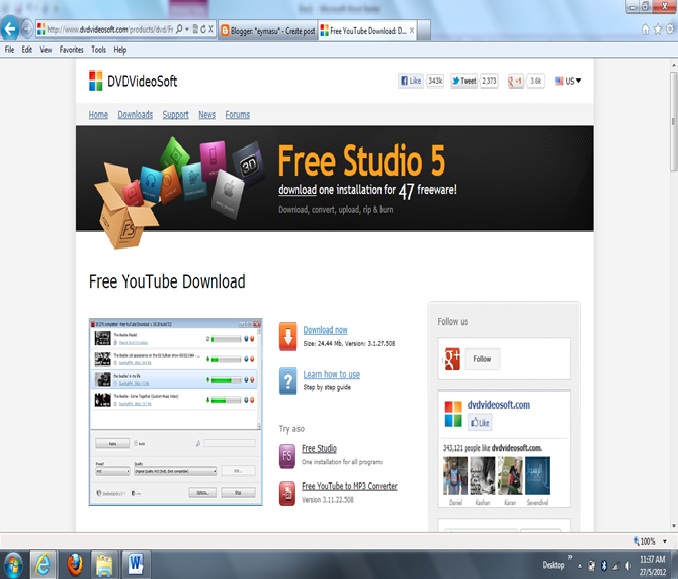Image resolution: width=678 pixels, height=579 pixels.
Task: Open the Tools menu
Action: click(99, 50)
